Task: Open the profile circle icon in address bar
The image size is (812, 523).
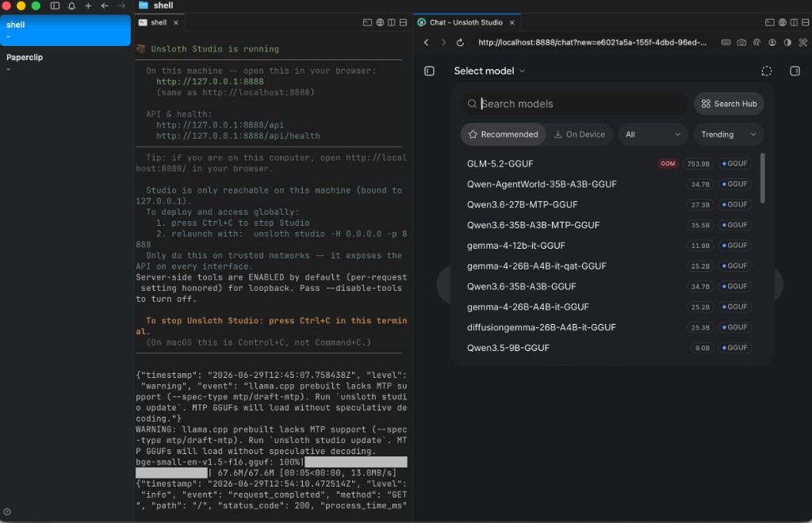Action: (772, 43)
